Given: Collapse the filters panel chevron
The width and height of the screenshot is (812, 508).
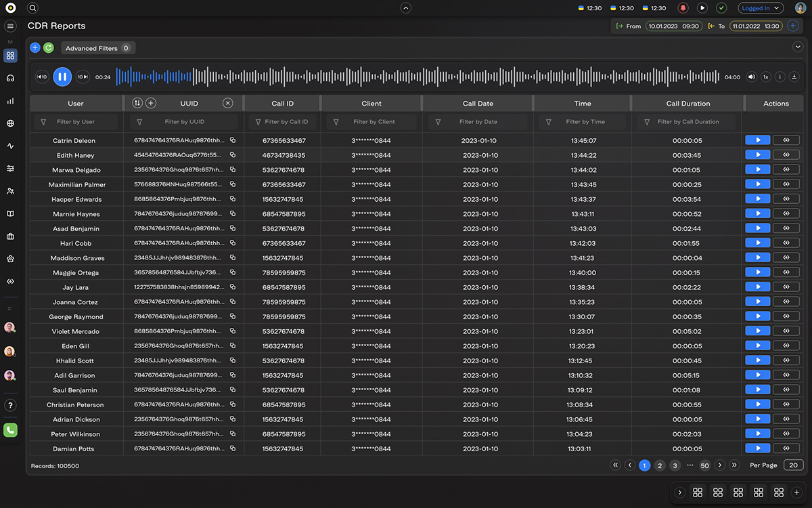Looking at the screenshot, I should tap(797, 47).
